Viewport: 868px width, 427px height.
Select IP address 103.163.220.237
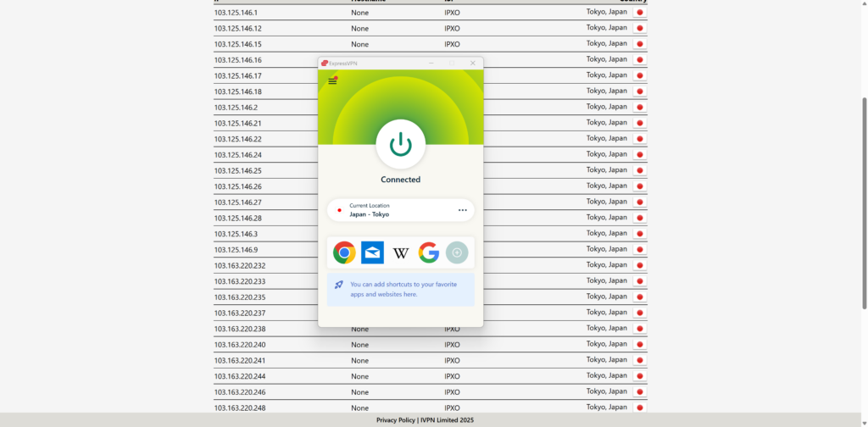tap(240, 313)
